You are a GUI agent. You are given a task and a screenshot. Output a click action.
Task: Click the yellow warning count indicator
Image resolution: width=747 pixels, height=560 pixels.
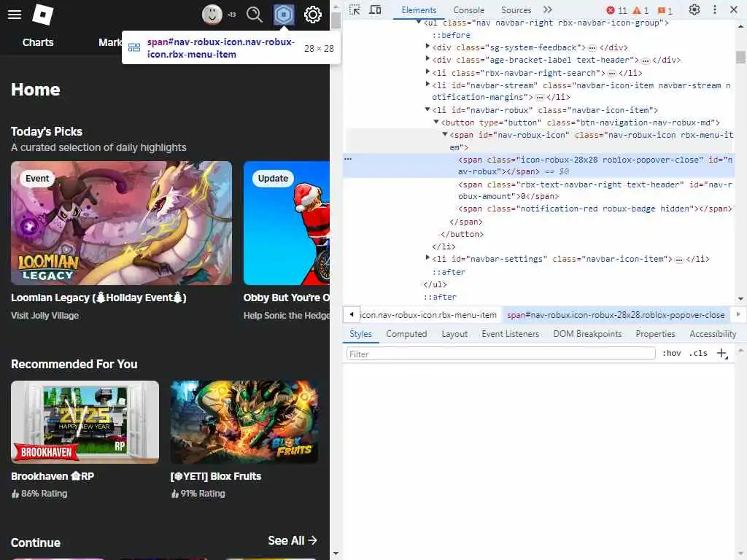[x=640, y=10]
